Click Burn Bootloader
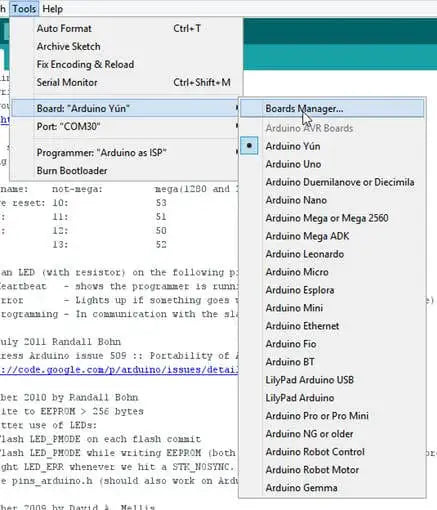 click(125, 171)
